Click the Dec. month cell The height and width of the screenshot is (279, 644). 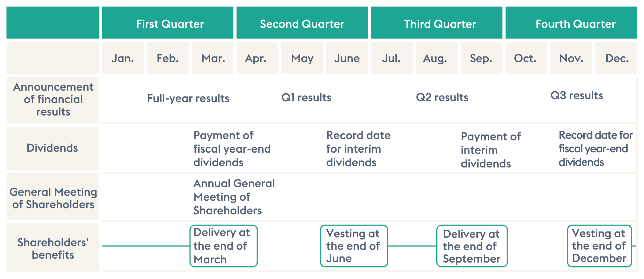(x=616, y=58)
